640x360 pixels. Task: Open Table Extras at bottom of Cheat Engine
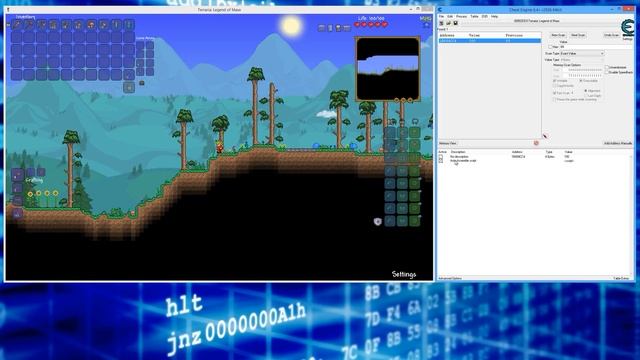click(x=621, y=278)
